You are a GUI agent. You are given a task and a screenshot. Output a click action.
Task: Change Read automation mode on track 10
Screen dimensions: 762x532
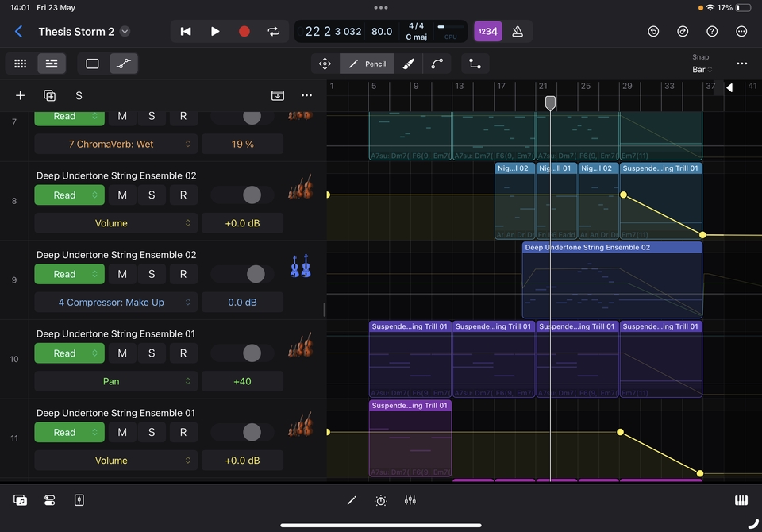[x=70, y=353]
